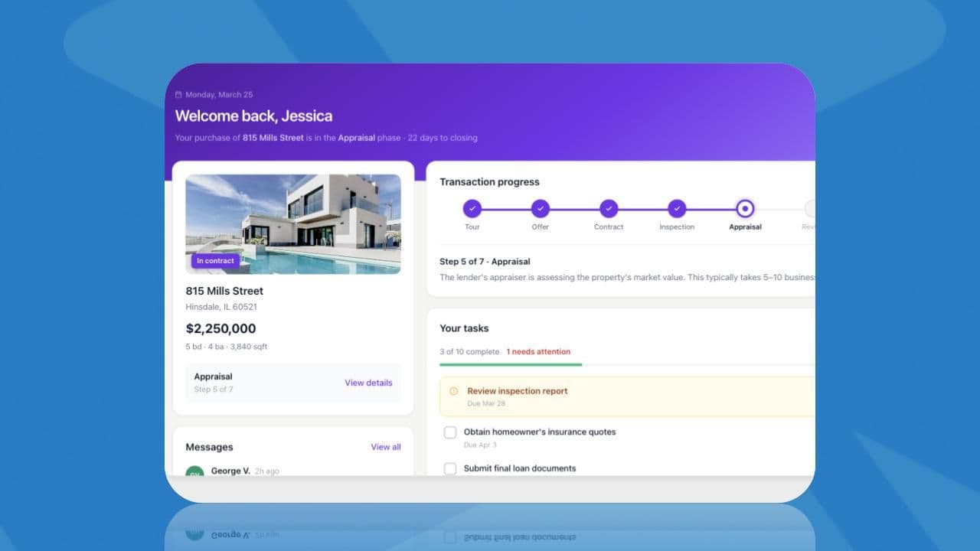Click Welcome back, Jessica heading
This screenshot has height=551, width=980.
click(253, 116)
